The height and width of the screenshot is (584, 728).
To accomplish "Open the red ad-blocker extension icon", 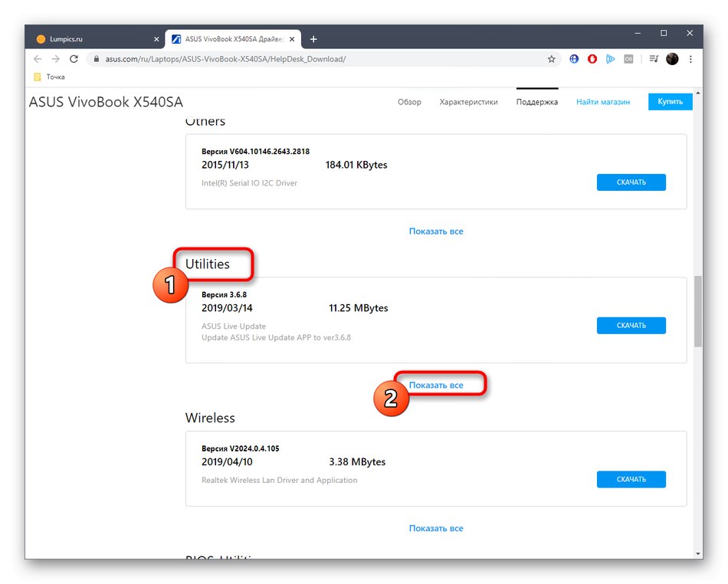I will (592, 58).
